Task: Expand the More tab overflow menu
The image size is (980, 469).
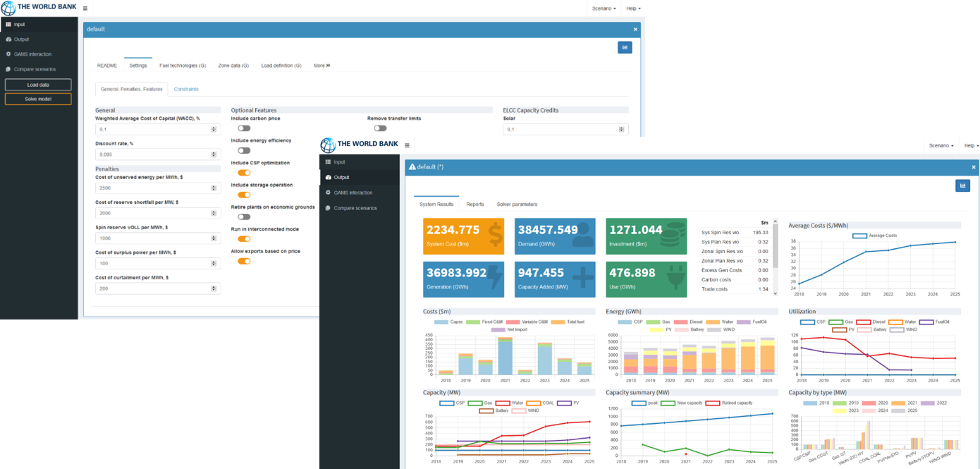Action: click(321, 66)
